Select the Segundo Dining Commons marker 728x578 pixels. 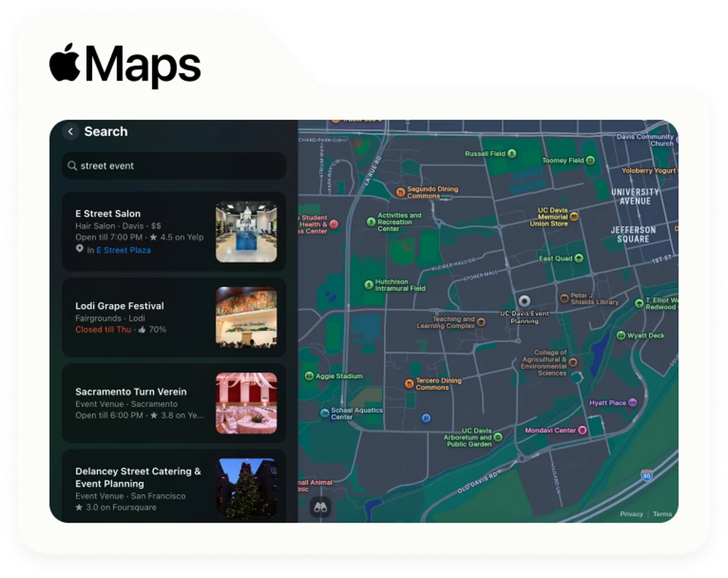click(400, 192)
